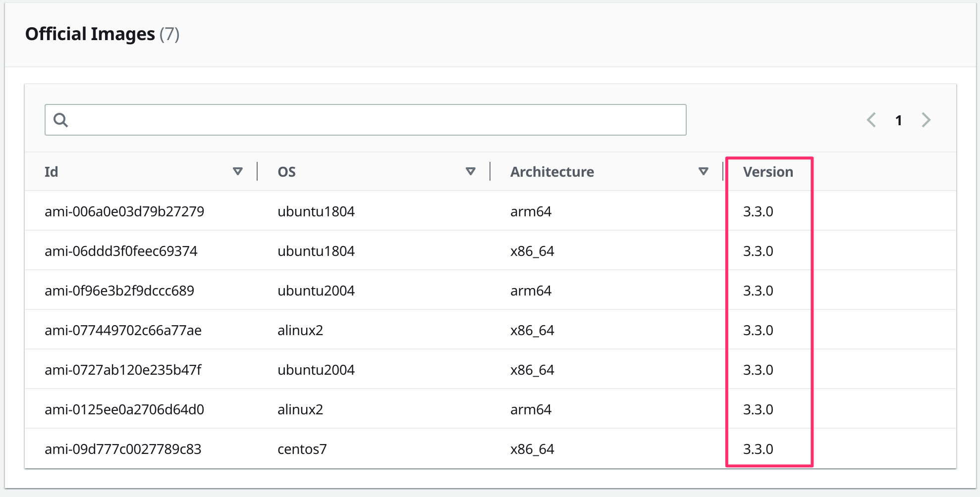Viewport: 980px width, 497px height.
Task: Select image ami-006a0e03d79b27279
Action: pos(125,211)
